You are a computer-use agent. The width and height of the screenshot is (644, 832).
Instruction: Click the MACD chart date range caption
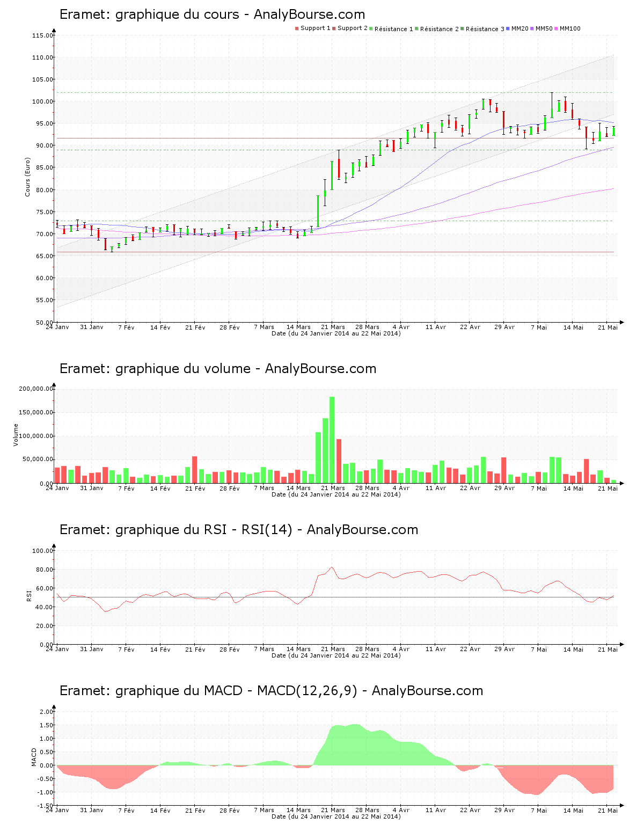(x=336, y=816)
